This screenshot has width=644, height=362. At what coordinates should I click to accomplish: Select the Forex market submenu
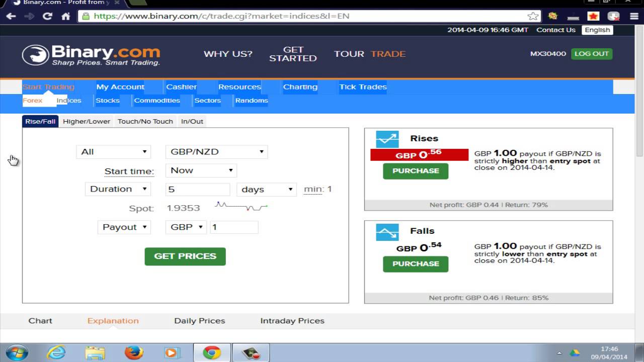[33, 101]
